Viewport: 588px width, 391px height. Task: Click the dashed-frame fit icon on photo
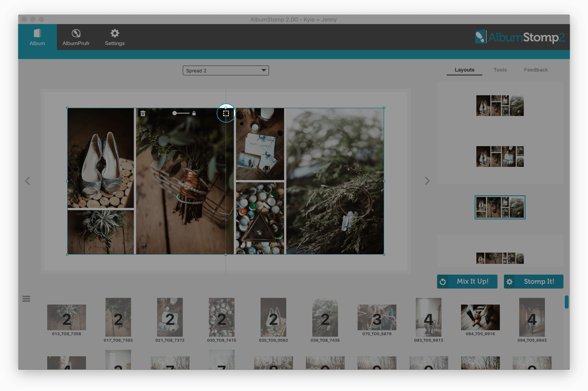click(x=226, y=113)
